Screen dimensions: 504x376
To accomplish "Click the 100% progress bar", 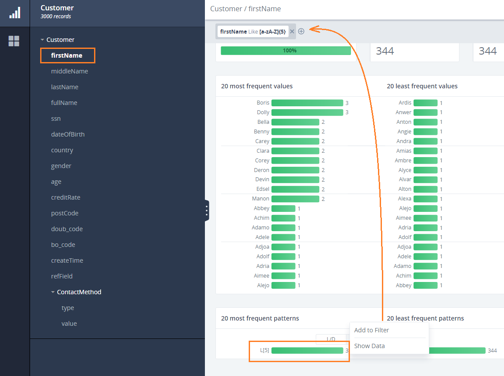I will pyautogui.click(x=286, y=51).
